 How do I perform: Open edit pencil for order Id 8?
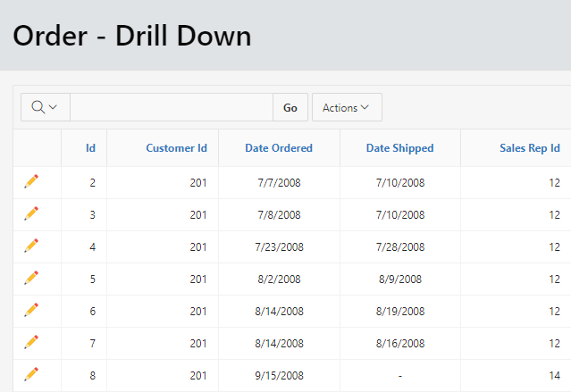tap(31, 374)
